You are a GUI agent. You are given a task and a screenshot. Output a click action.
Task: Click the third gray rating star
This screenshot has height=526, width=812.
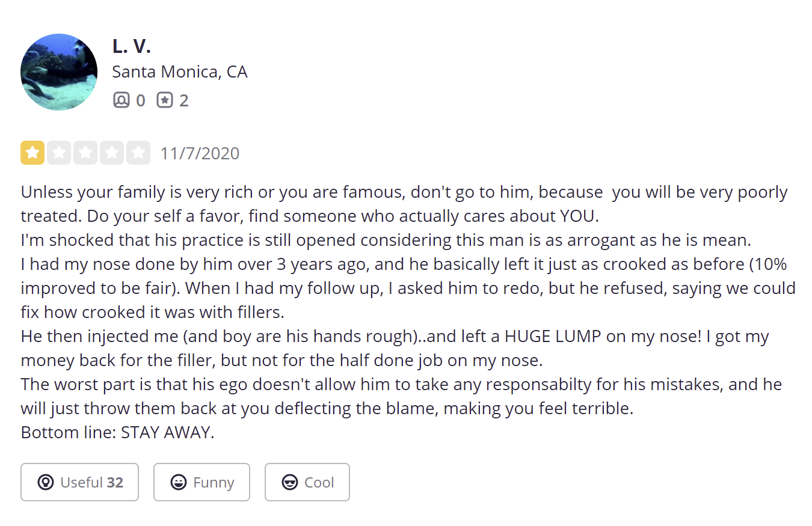tap(85, 153)
